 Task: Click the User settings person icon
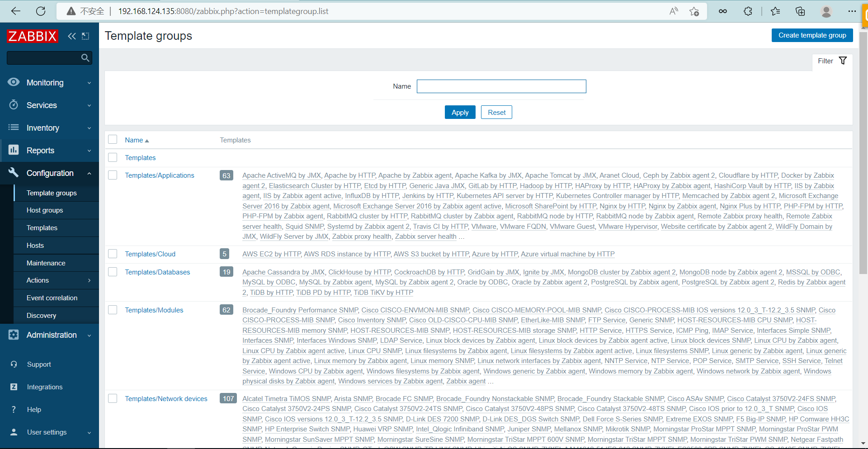coord(14,432)
